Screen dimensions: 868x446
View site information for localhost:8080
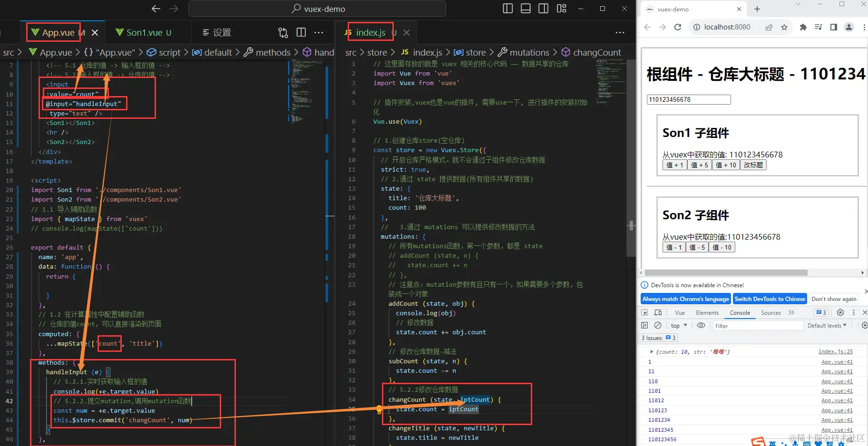pos(696,27)
